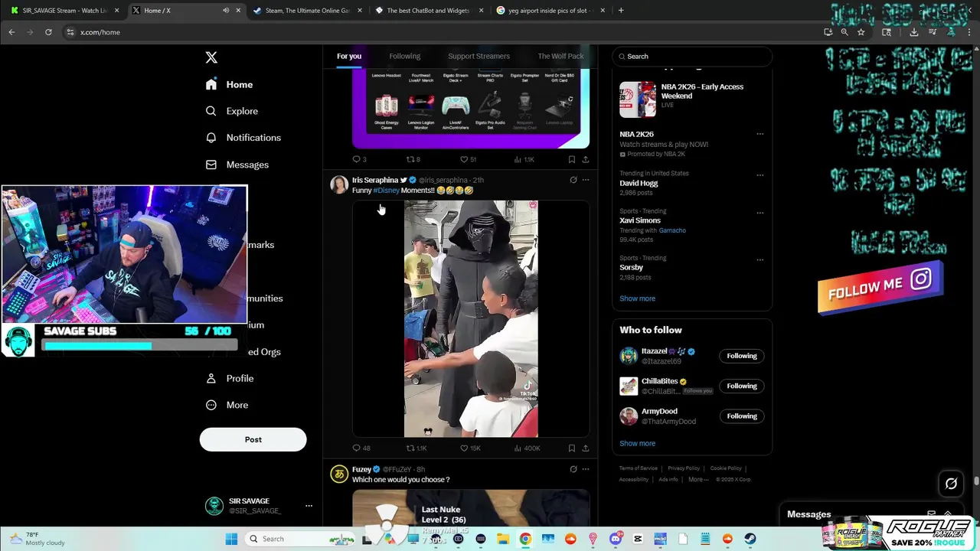Click Grok icon on Iris Seraphina's post
This screenshot has width=980, height=551.
573,180
